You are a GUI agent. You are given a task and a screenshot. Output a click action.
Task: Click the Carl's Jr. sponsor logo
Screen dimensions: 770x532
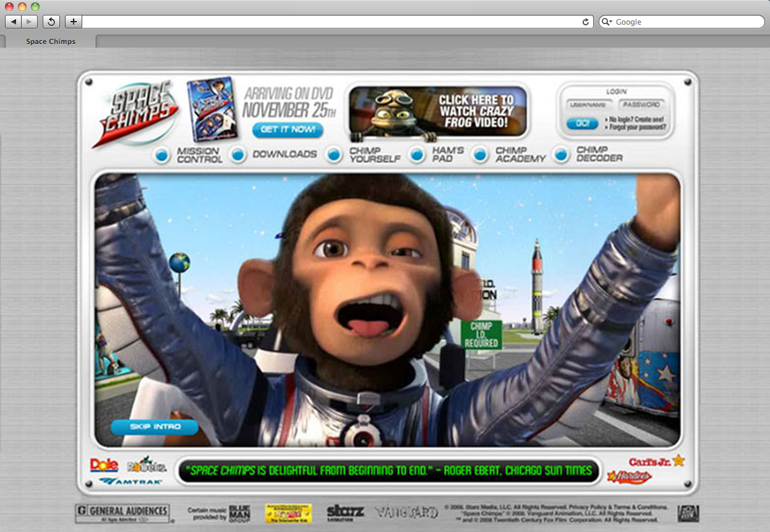[x=657, y=461]
